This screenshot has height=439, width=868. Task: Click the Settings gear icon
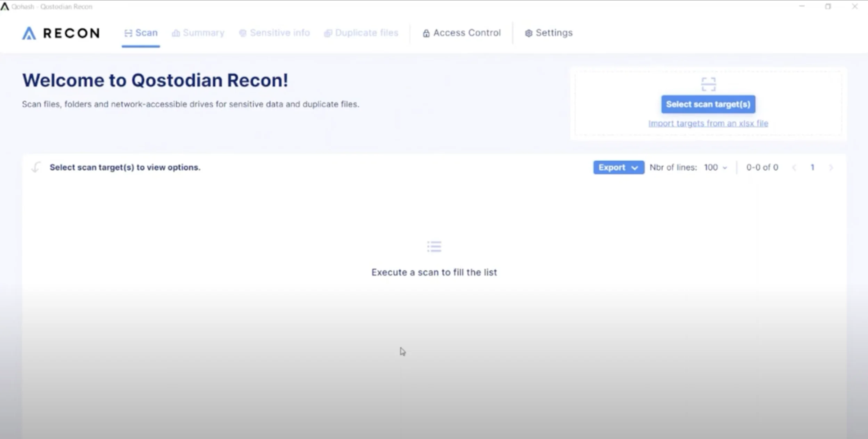529,33
